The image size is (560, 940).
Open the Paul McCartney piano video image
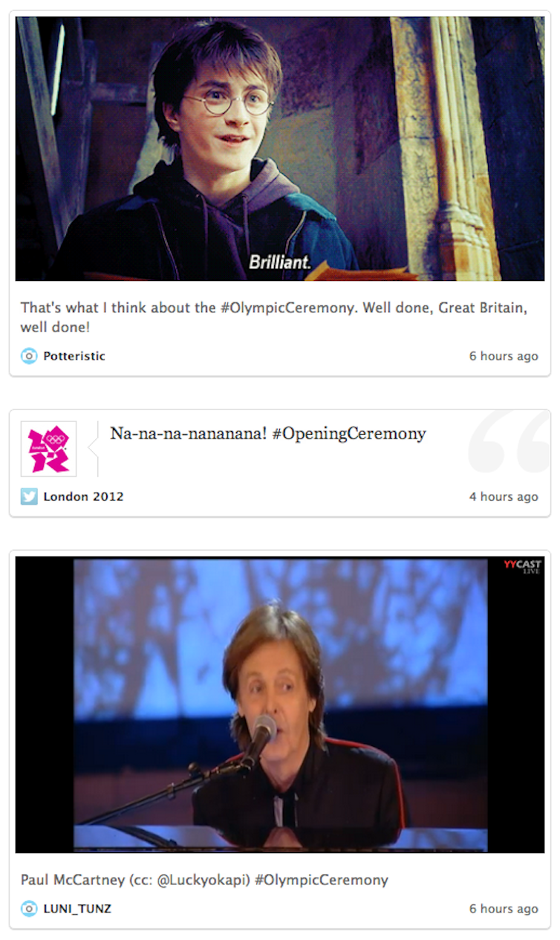[280, 704]
